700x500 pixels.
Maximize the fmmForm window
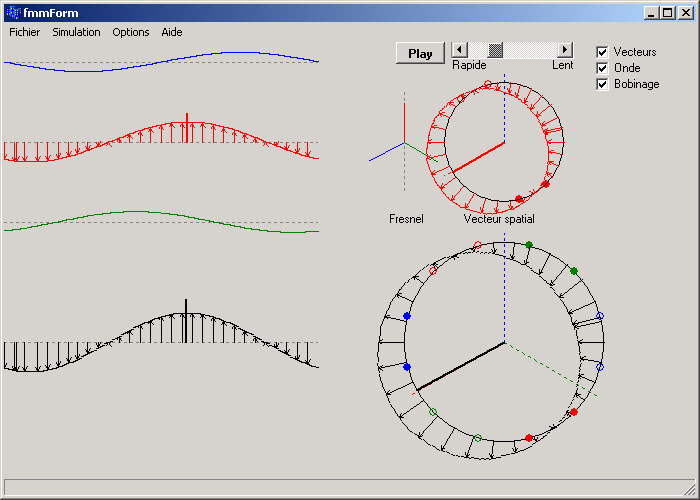click(x=668, y=12)
